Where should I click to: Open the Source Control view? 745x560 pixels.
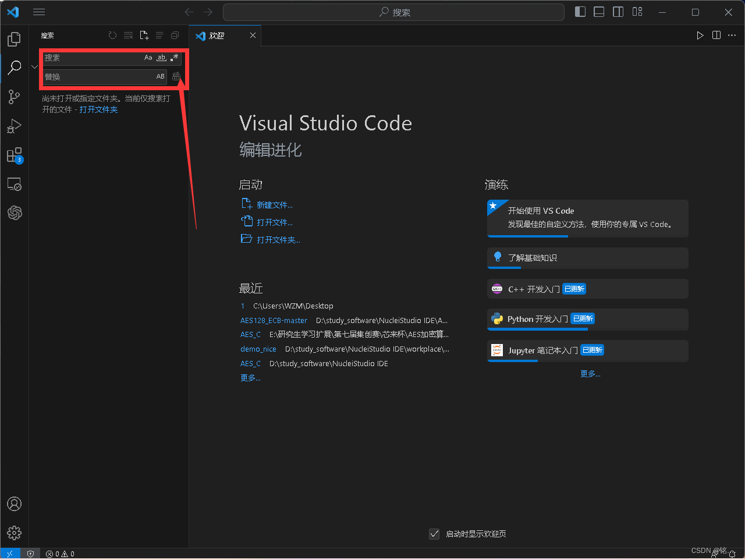tap(15, 97)
